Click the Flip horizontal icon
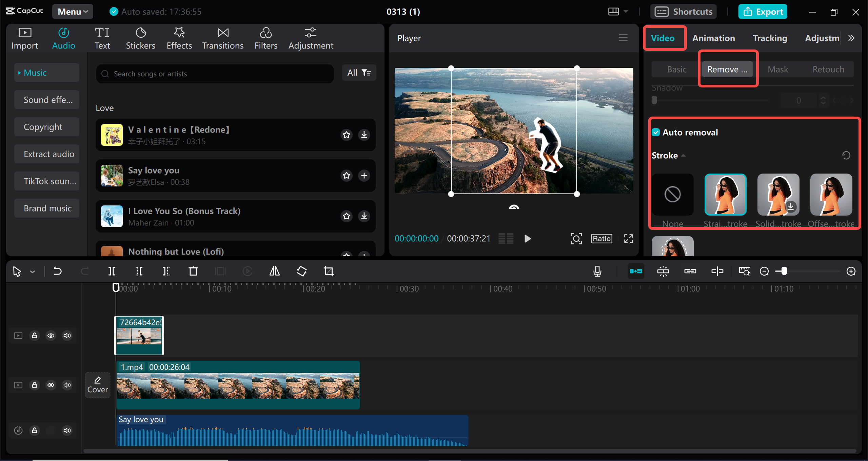The width and height of the screenshot is (868, 461). point(274,271)
